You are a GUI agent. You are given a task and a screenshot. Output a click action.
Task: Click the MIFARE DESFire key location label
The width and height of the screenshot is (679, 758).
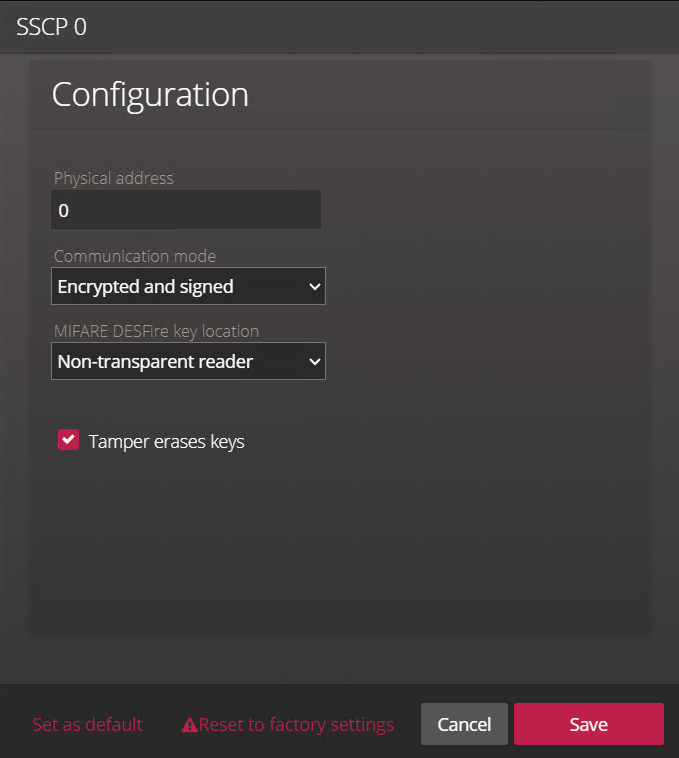pyautogui.click(x=157, y=332)
